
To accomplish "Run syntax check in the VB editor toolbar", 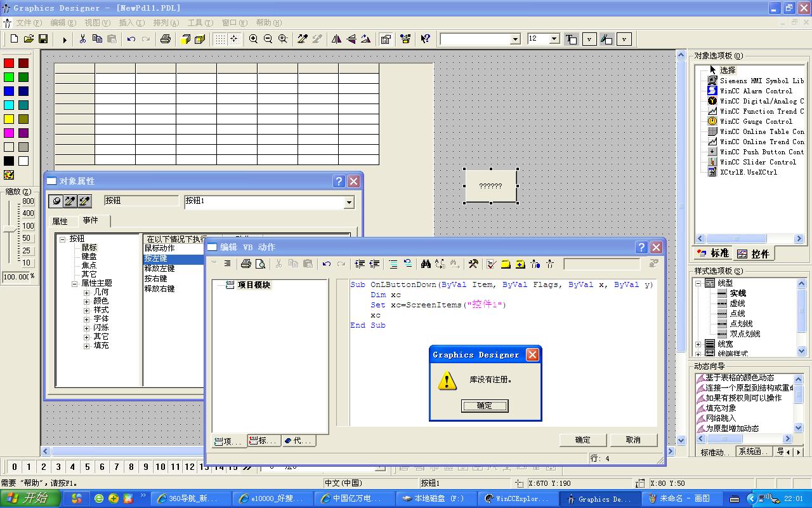I will (x=491, y=264).
